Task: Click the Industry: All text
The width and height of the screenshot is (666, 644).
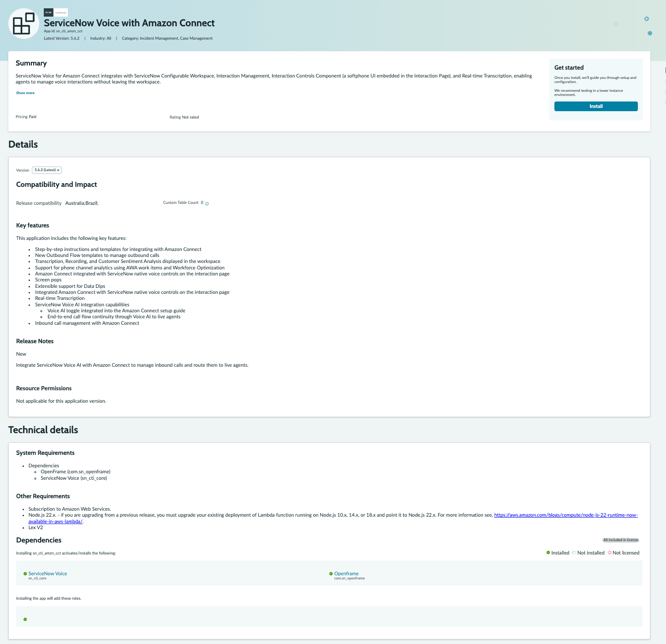Action: (101, 39)
